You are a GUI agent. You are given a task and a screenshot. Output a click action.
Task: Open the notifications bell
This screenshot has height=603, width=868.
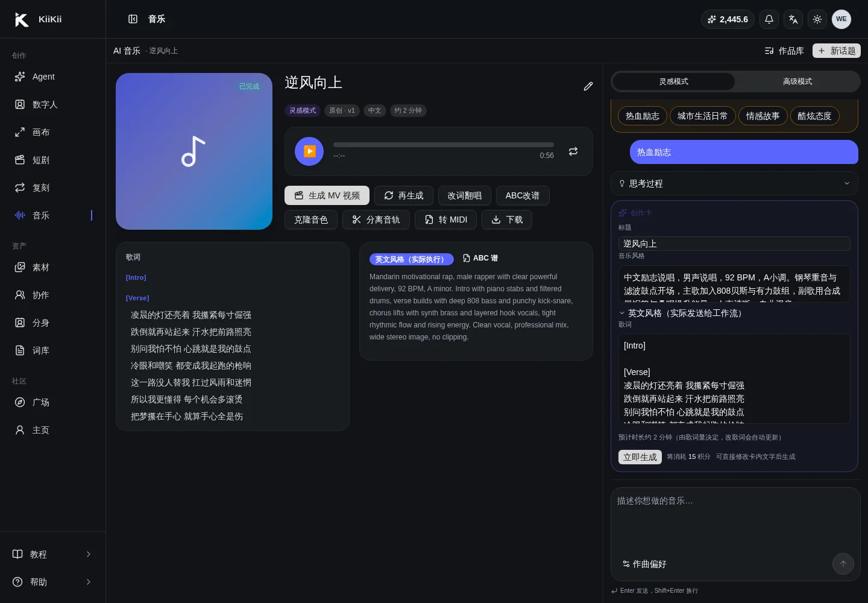(x=769, y=19)
